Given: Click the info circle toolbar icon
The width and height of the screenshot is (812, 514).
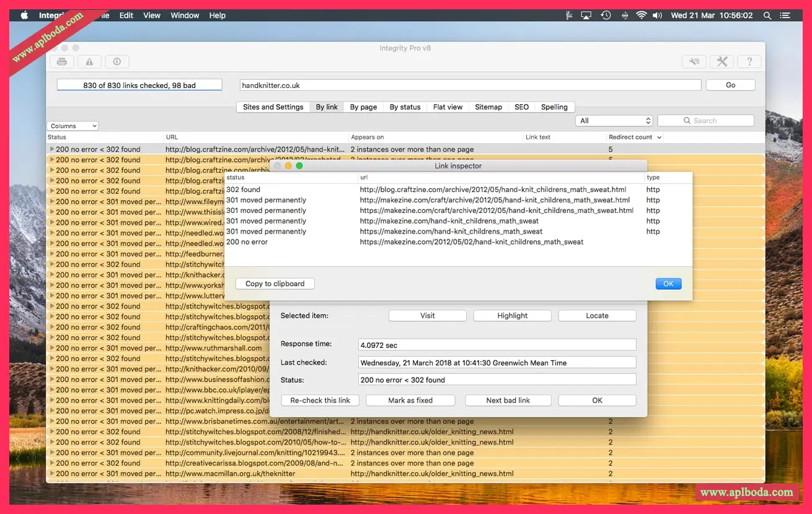Looking at the screenshot, I should point(117,61).
